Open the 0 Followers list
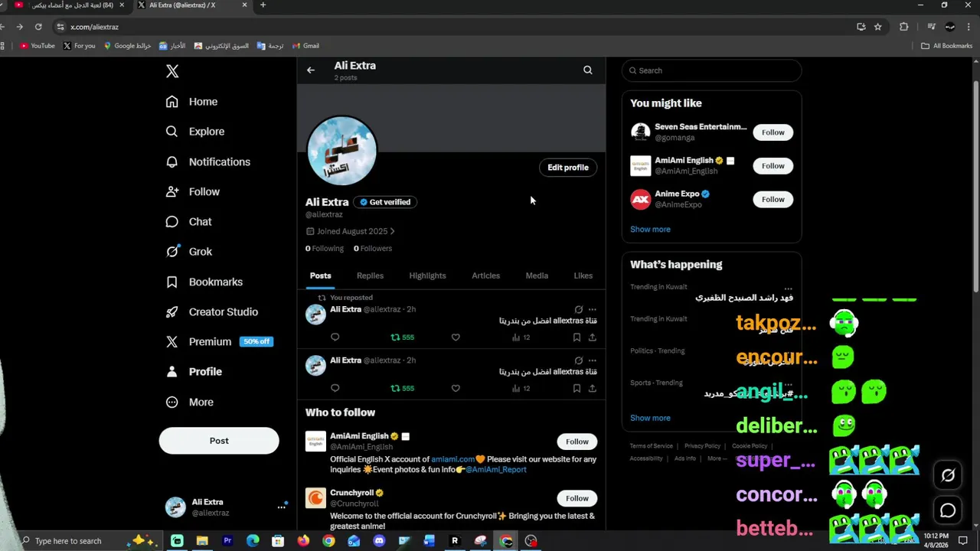Screen dimensions: 980x551 click(373, 249)
